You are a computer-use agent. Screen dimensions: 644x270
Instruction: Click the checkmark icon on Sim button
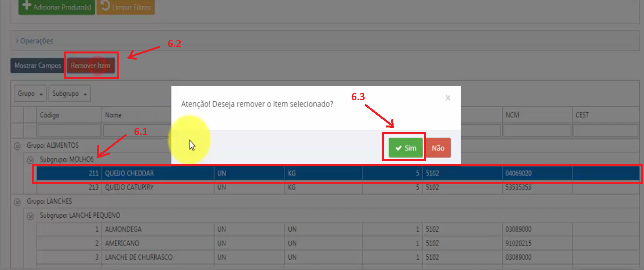[398, 148]
